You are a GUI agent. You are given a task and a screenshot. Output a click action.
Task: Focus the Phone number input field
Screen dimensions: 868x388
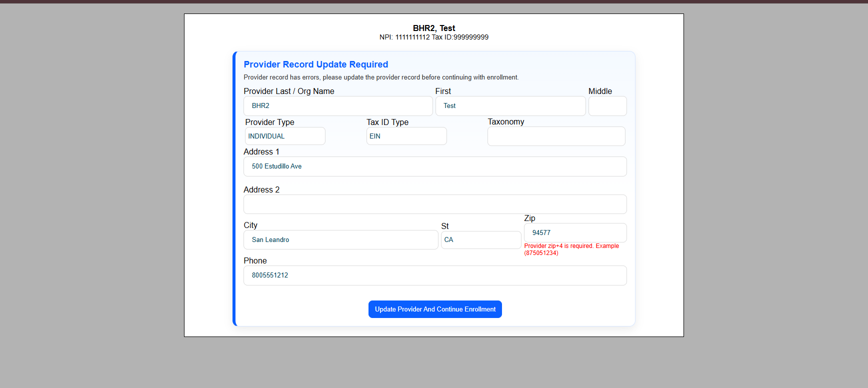pos(435,275)
